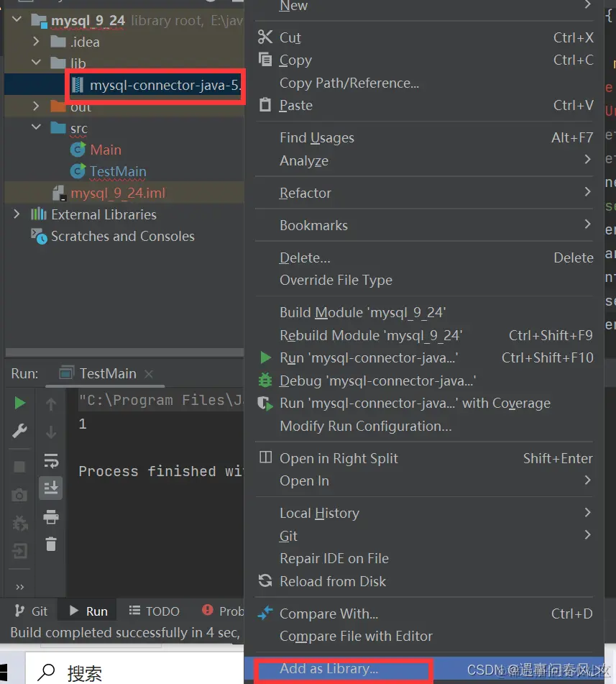Choose Repair IDE on File
Screen dimensions: 616x684
(424, 558)
